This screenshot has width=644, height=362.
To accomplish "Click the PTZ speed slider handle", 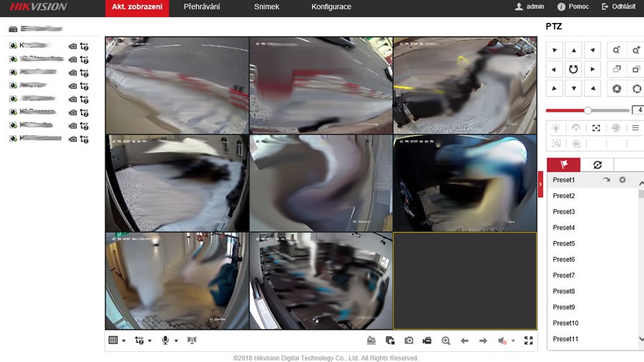I will pos(587,110).
